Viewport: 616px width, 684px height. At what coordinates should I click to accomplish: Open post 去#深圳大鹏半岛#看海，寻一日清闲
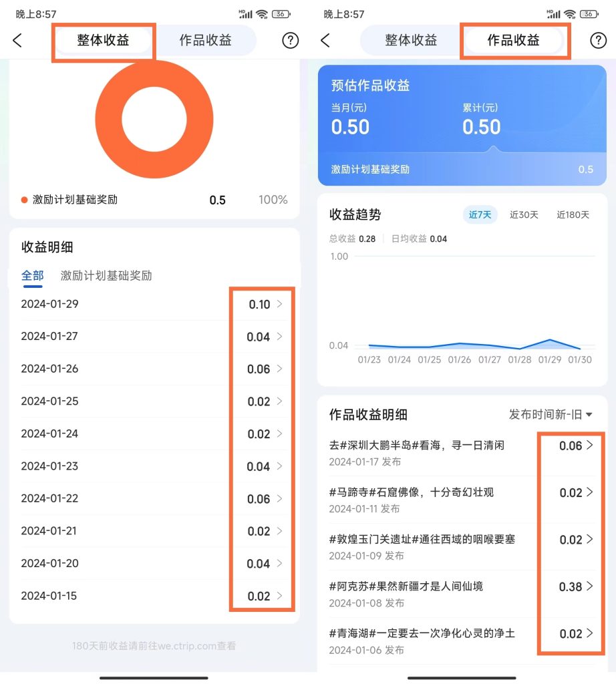417,446
